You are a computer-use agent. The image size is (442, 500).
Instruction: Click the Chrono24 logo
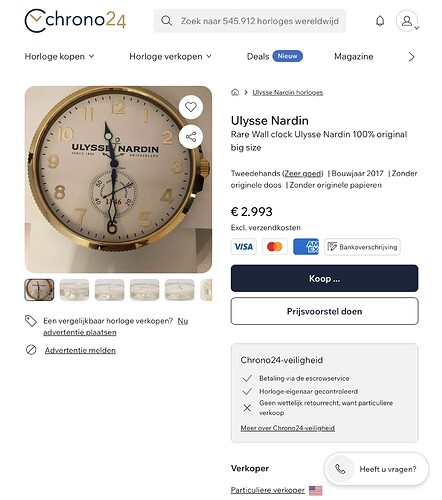pos(75,20)
